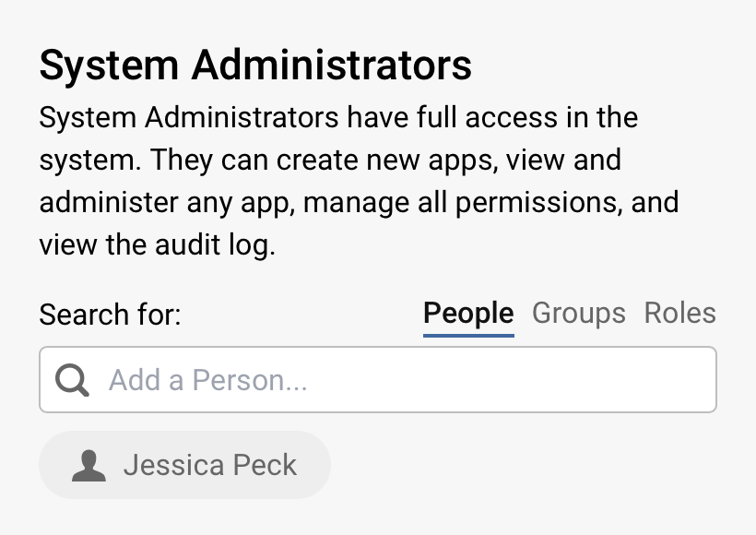Click the magnifier glyph in the search bar
This screenshot has width=756, height=535.
click(72, 379)
